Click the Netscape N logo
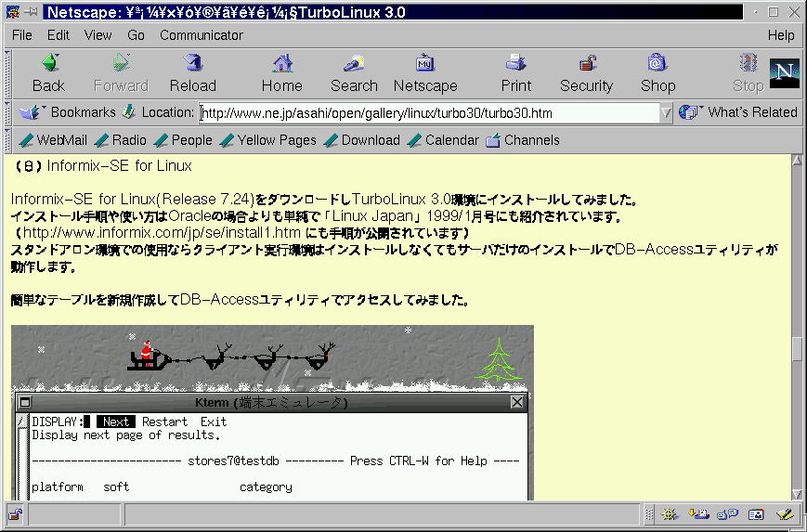 pos(785,73)
